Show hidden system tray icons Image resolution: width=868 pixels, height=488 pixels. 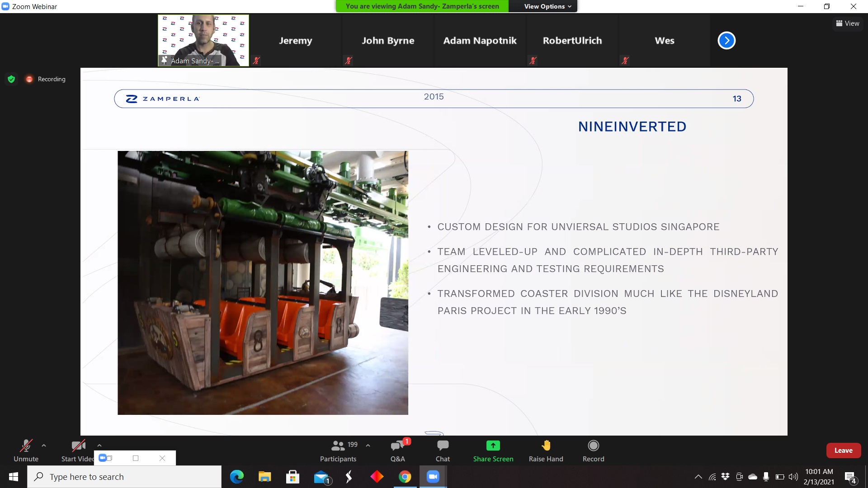click(698, 477)
